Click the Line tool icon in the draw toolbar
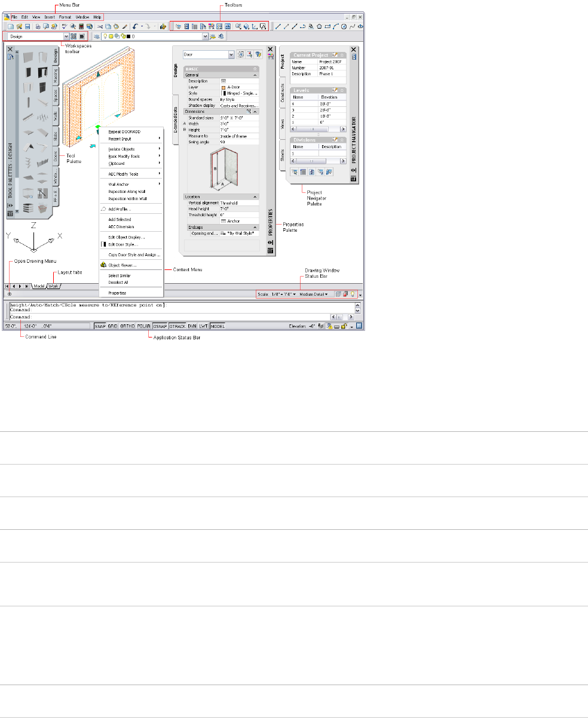Image resolution: width=588 pixels, height=718 pixels. tap(278, 26)
